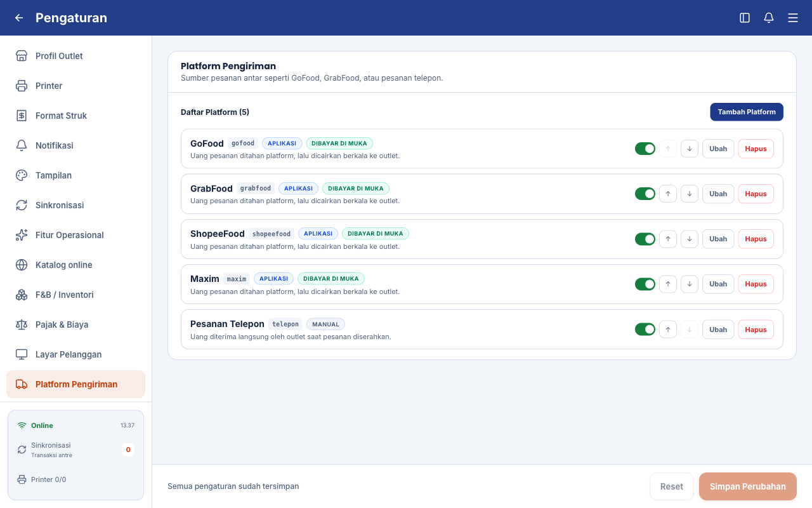Screen dimensions: 812x508
Task: Click the MANUAL badge on Pesanan Telepon
Action: 325,324
